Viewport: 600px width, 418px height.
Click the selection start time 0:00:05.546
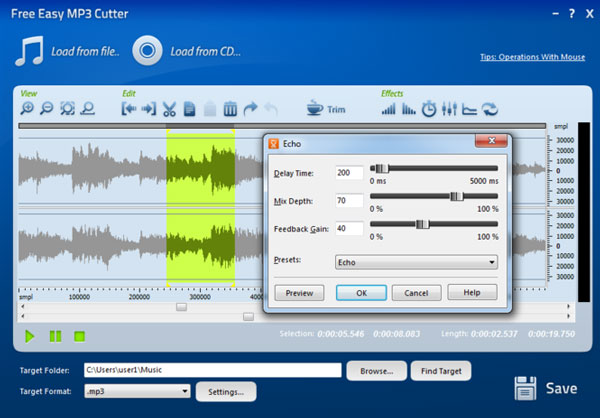point(341,334)
